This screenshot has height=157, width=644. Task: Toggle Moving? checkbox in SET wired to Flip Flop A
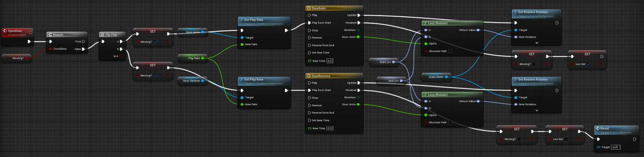[x=155, y=42]
